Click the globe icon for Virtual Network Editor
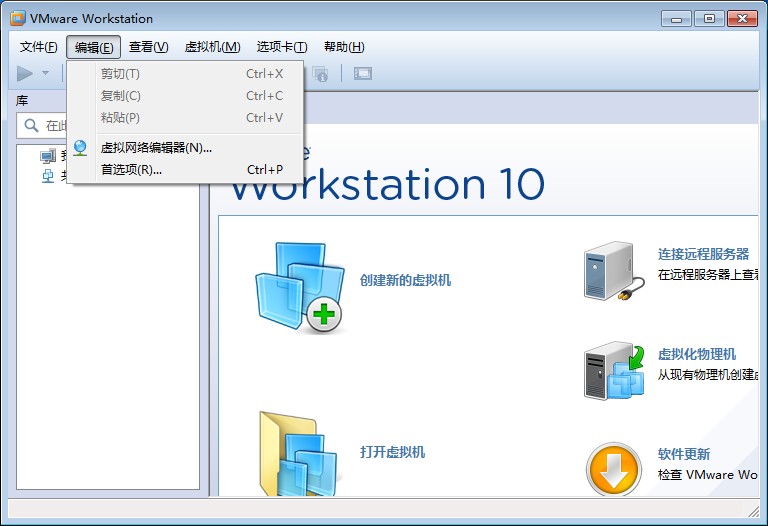 point(80,148)
